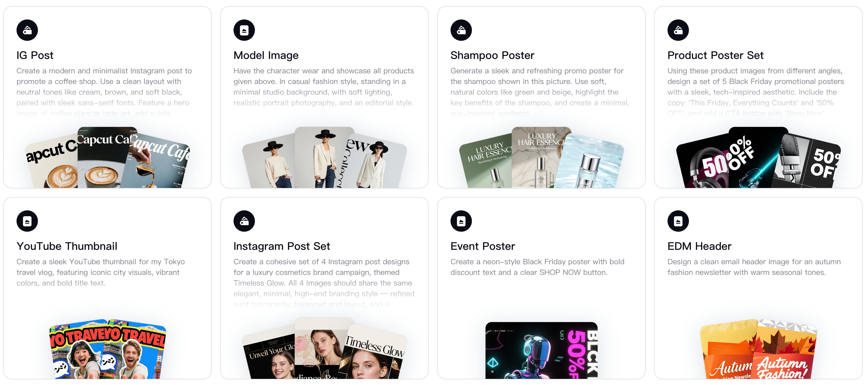
Task: Open the Model Image template title
Action: [266, 55]
